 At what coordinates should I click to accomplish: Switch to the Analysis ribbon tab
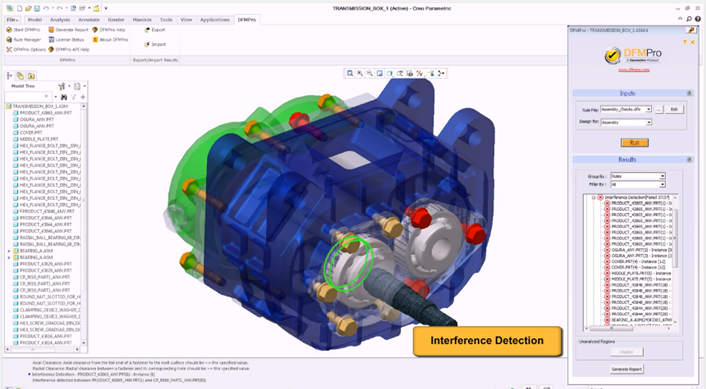pyautogui.click(x=60, y=20)
